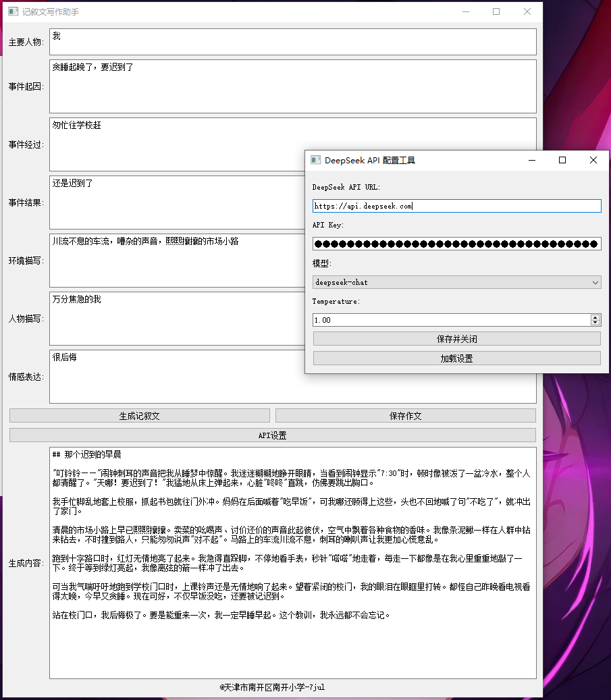This screenshot has width=611, height=700.
Task: Minimize the DeepSeek API config window
Action: pos(532,160)
